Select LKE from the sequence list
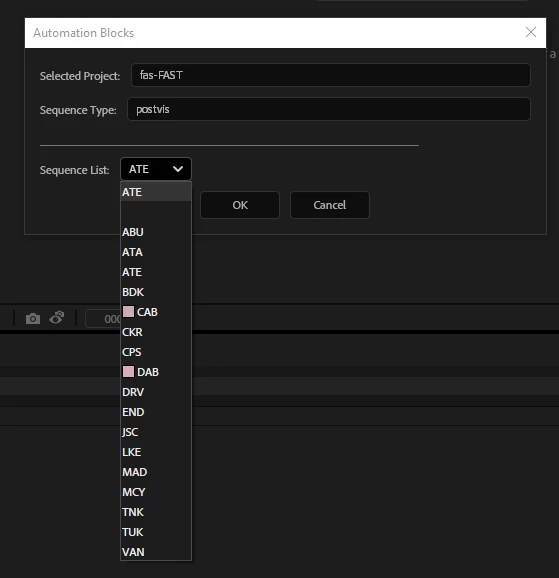Screen dimensions: 559x578 156,452
